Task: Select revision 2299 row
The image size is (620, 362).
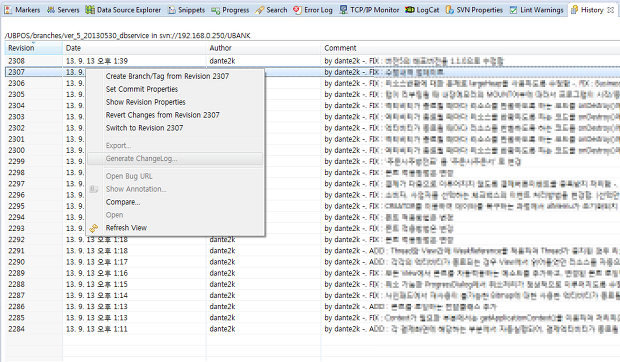Action: coord(312,162)
